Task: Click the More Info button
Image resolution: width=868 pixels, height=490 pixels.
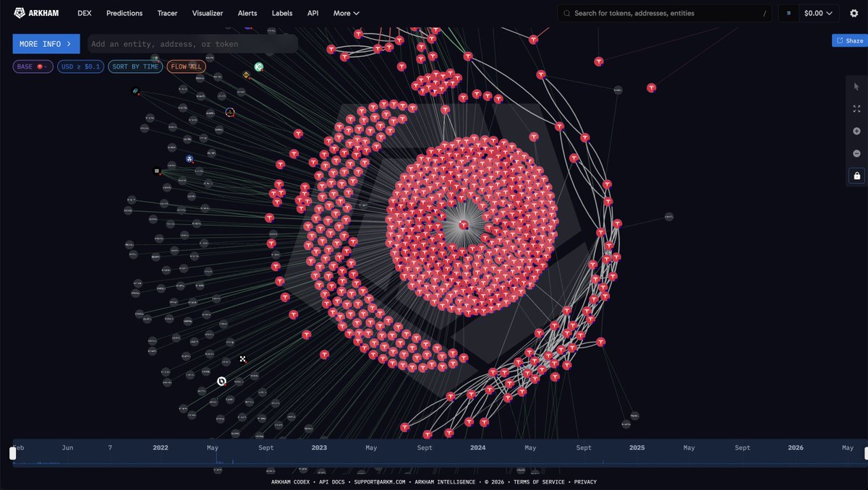Action: [x=46, y=44]
